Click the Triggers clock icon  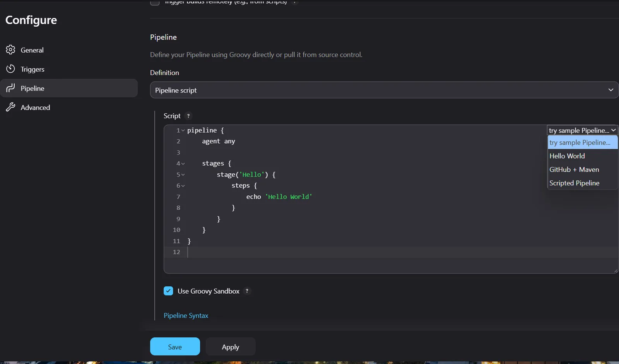tap(10, 69)
